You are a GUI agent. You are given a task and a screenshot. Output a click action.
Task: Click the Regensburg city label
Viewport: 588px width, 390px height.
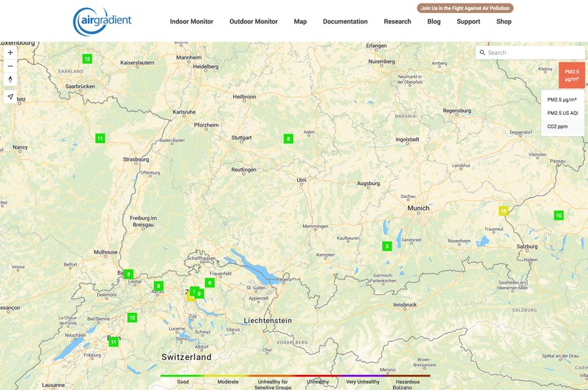pyautogui.click(x=457, y=111)
